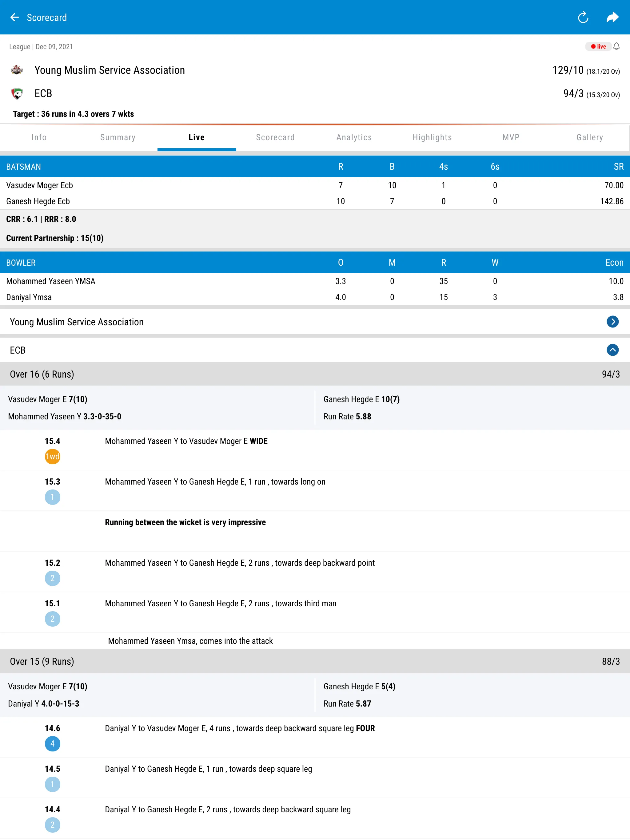Screen dimensions: 630x840
Task: Collapse the ECB innings section
Action: (x=612, y=350)
